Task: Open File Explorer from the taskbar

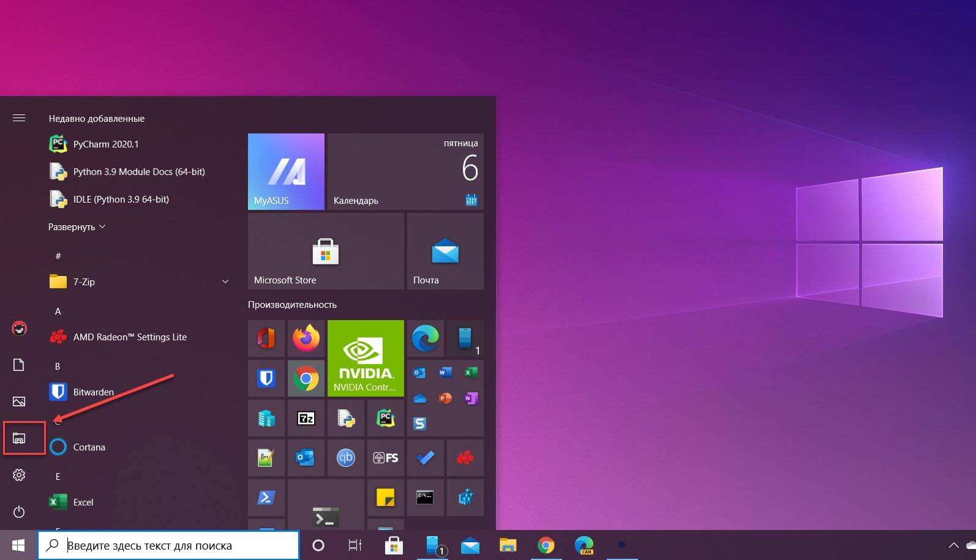Action: pyautogui.click(x=508, y=545)
